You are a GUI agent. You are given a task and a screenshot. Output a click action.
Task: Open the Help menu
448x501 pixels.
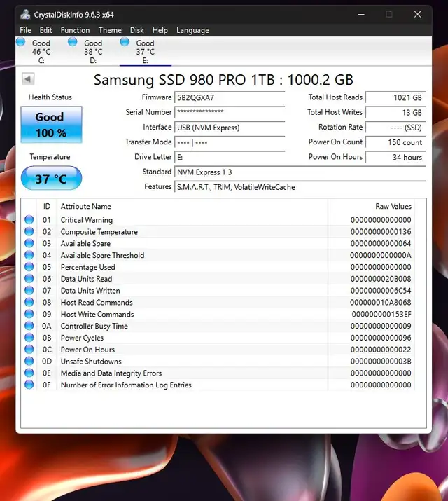160,30
